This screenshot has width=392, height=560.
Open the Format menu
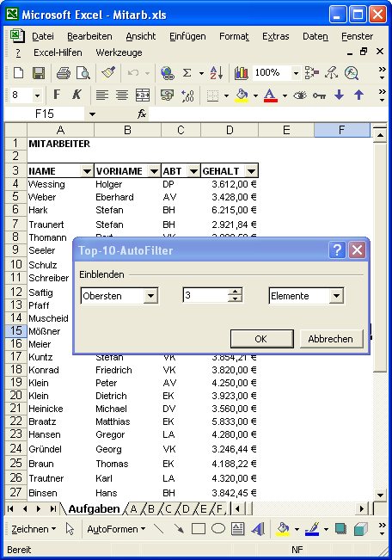click(234, 36)
